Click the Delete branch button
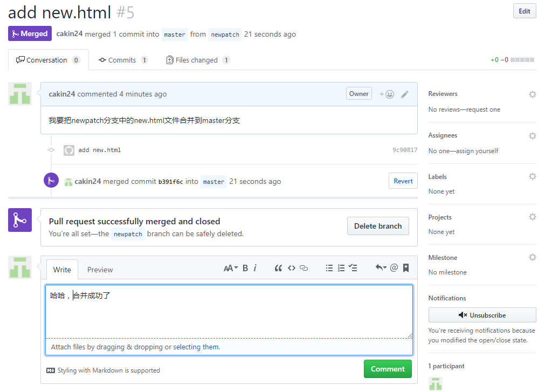This screenshot has width=545, height=392. pos(378,226)
